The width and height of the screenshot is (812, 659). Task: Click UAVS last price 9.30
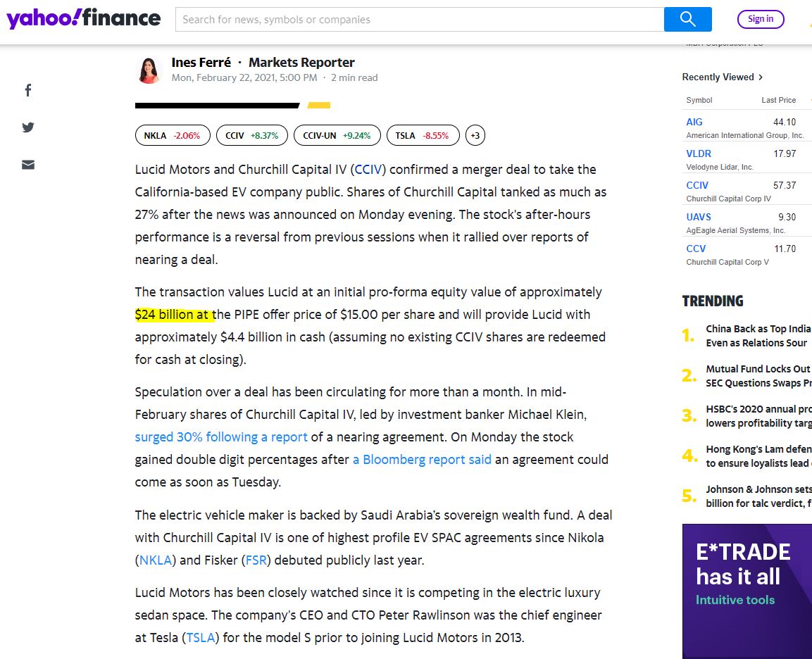point(787,217)
